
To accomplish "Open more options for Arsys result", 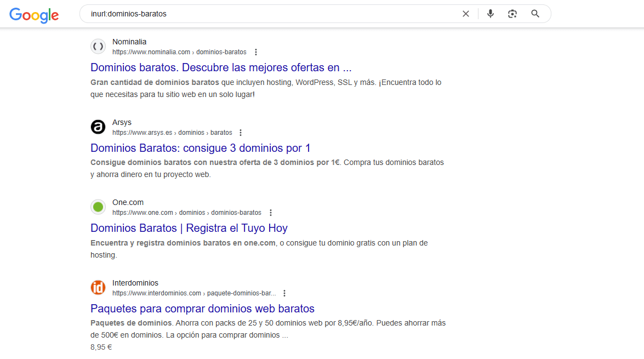I will click(x=241, y=133).
